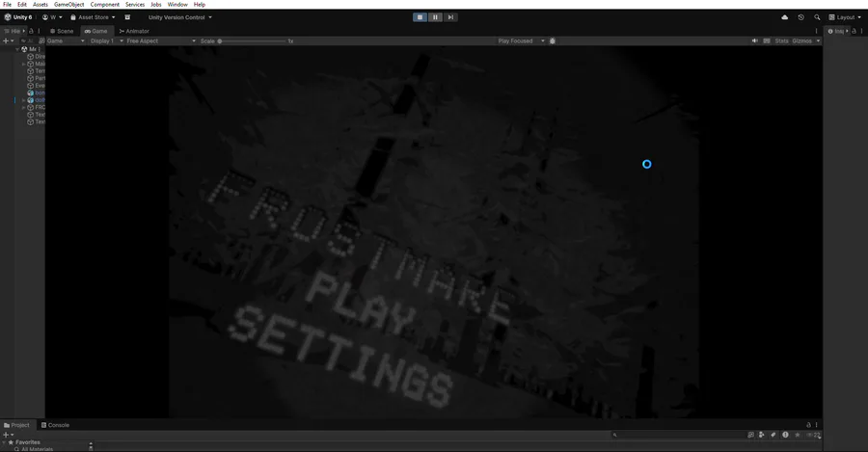
Task: Open the Window menu
Action: pos(177,5)
